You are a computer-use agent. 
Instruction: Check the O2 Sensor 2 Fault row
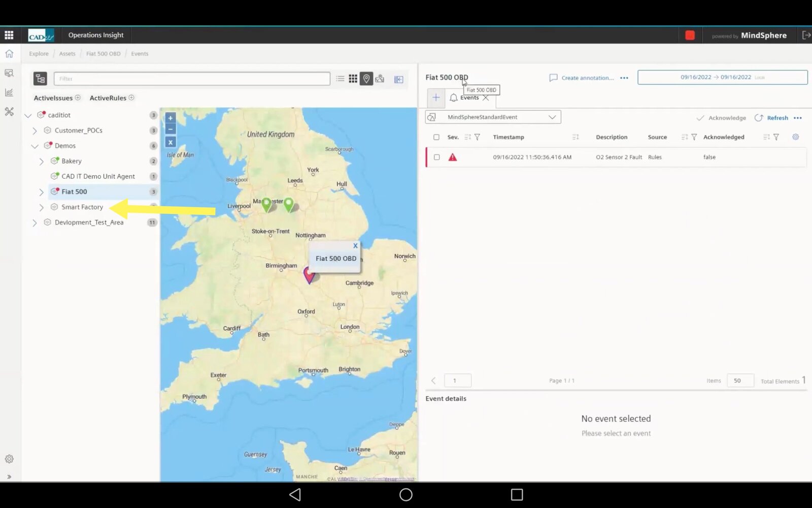pos(436,157)
